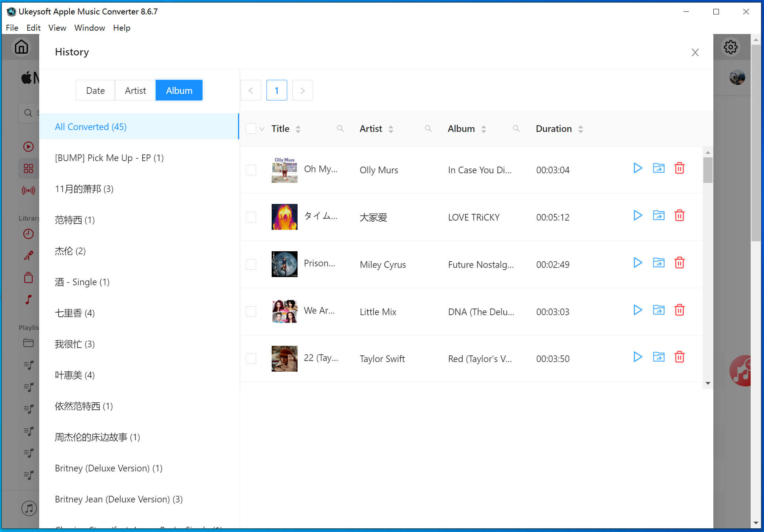This screenshot has width=764, height=532.
Task: Expand the select-all dropdown chevron
Action: (262, 129)
